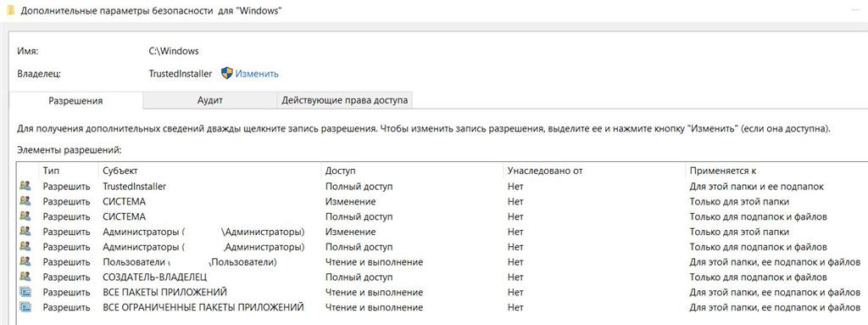Switch to the Действующие права доступа tab
This screenshot has width=868, height=325.
tap(344, 100)
